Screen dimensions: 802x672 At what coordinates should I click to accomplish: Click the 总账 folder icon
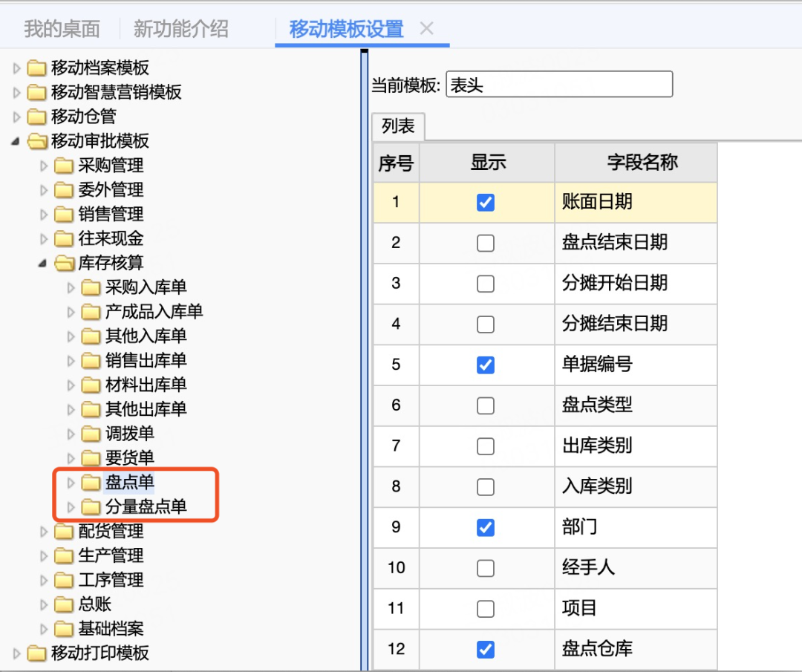coord(64,604)
